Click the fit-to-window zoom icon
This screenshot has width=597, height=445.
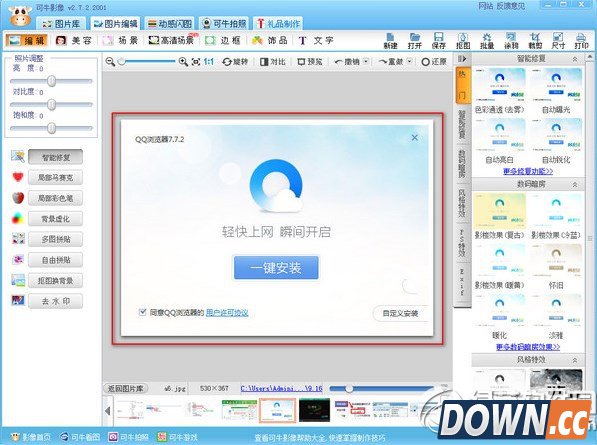(x=196, y=62)
